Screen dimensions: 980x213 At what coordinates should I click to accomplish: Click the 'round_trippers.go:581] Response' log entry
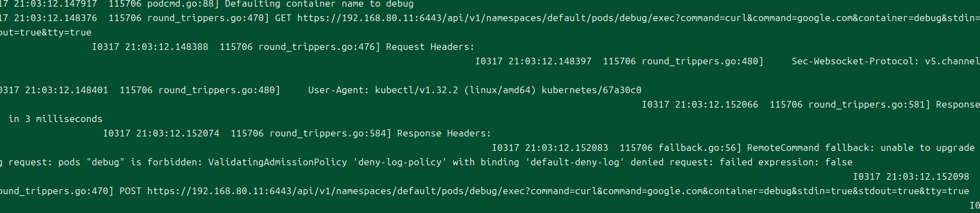894,105
